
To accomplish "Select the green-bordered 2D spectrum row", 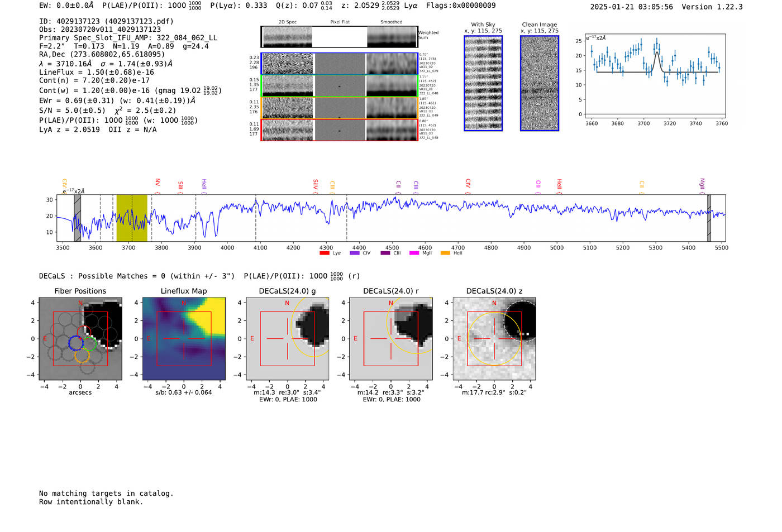I will (x=340, y=86).
